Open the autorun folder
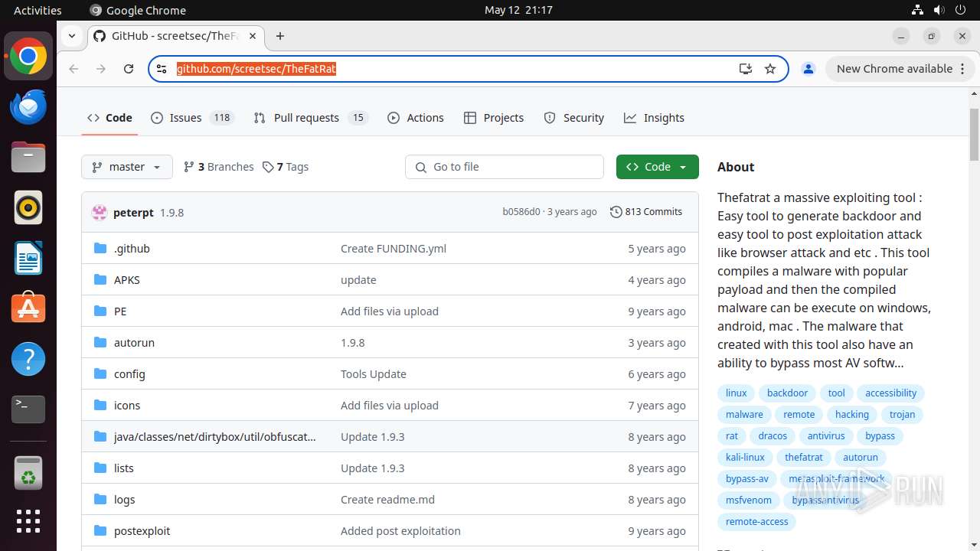The image size is (980, 551). 134,343
